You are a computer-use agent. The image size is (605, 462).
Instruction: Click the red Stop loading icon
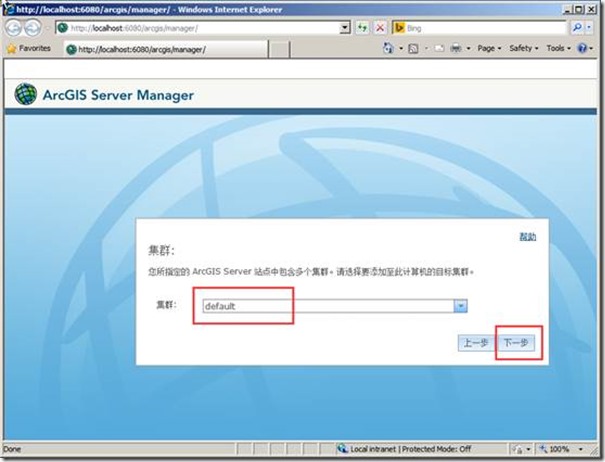[x=380, y=28]
